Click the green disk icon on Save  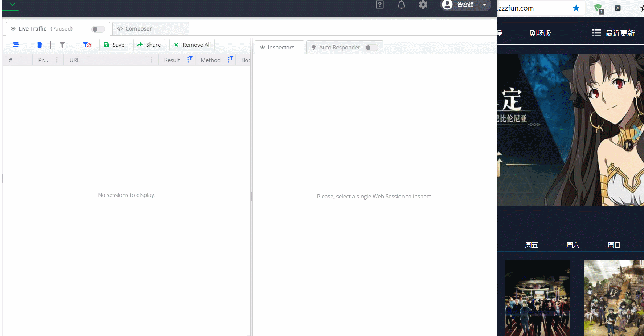(106, 45)
